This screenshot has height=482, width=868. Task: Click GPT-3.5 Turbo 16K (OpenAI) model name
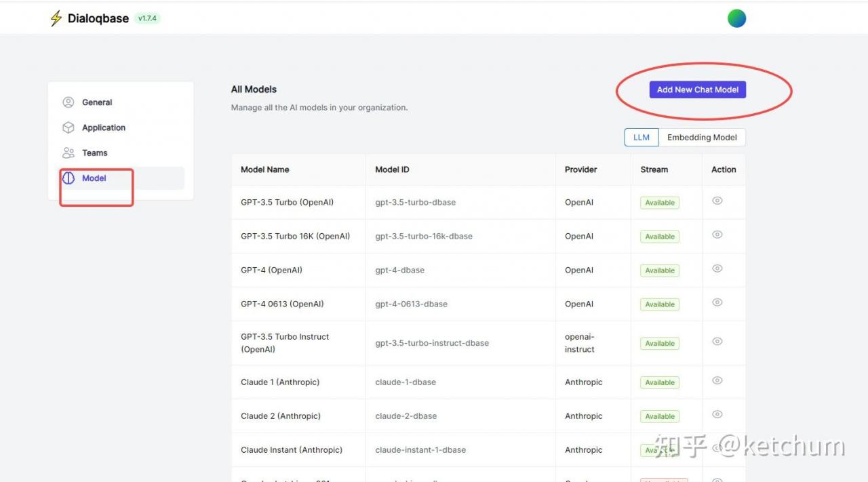coord(296,236)
